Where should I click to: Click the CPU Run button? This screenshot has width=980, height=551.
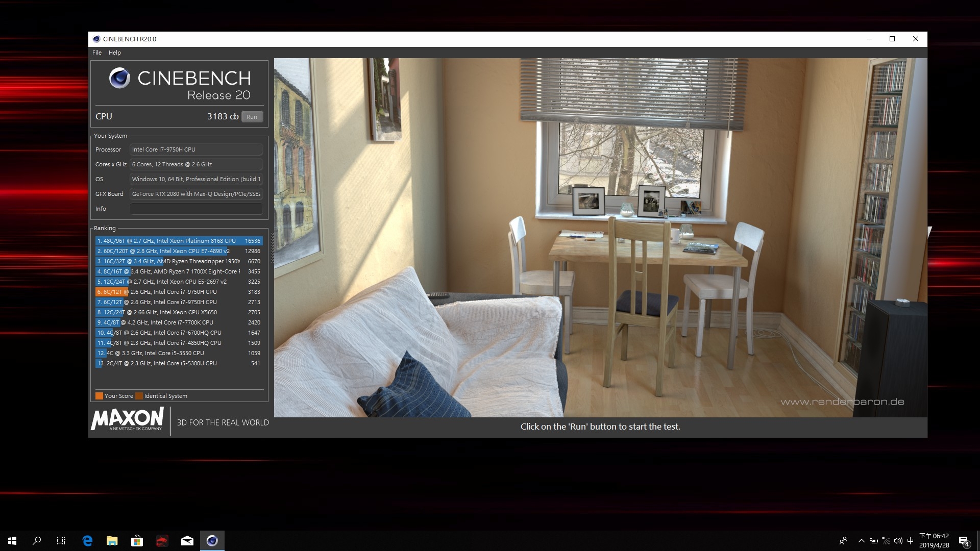(252, 117)
